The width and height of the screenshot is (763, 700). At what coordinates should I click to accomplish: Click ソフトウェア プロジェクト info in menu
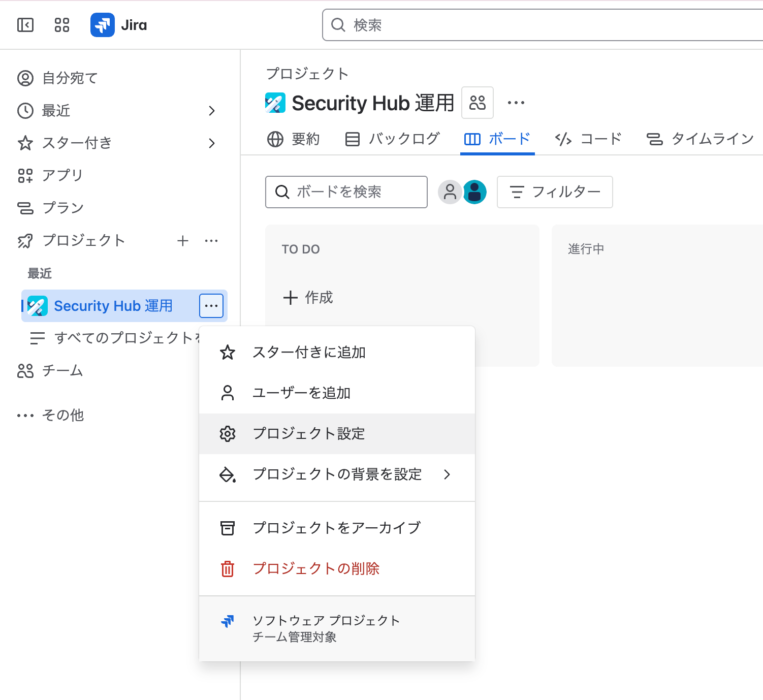pos(337,629)
